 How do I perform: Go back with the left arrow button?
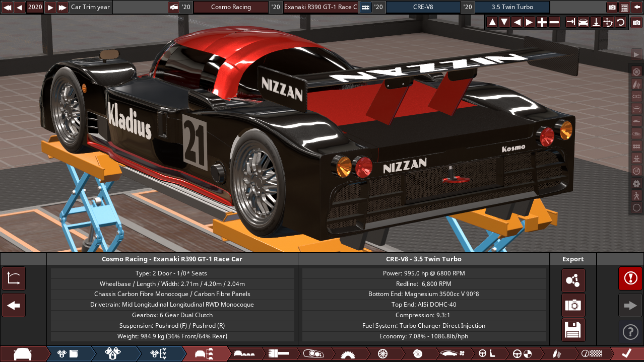(14, 305)
